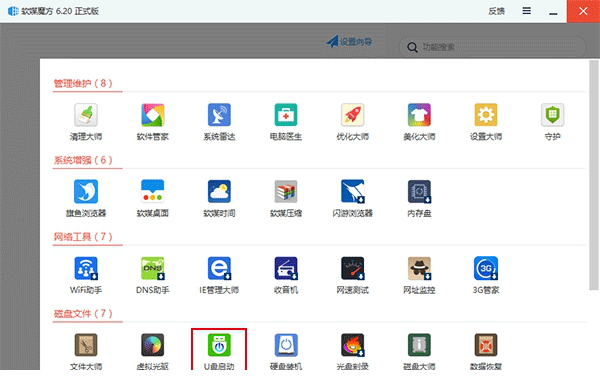The image size is (600, 384).
Task: Select 管理维护 (8) category header
Action: [x=83, y=83]
